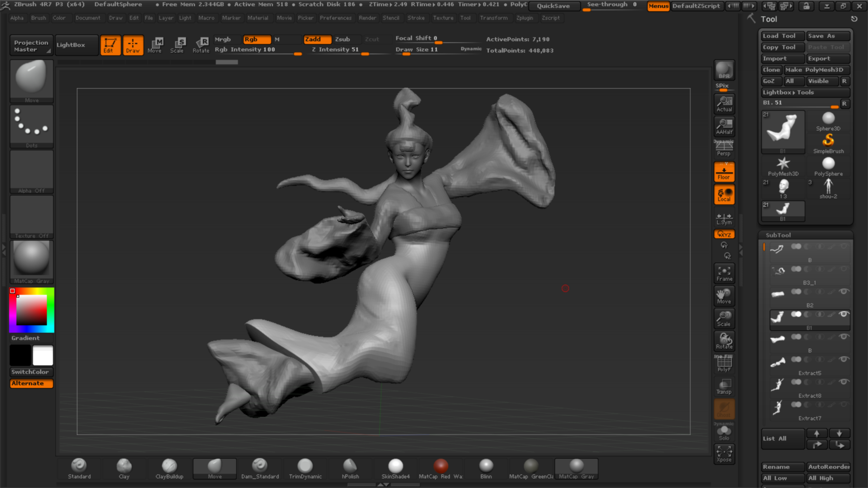Collapse the SubTool panel header
The image size is (868, 488).
778,235
